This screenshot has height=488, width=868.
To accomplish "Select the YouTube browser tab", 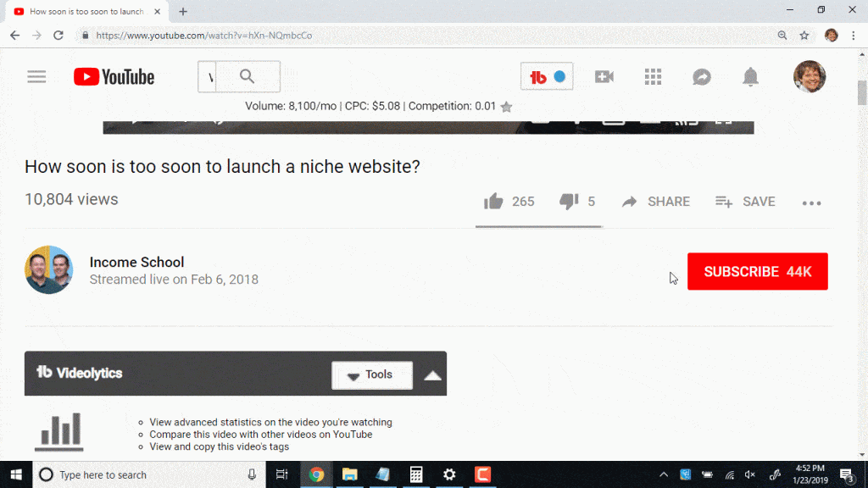I will point(87,12).
